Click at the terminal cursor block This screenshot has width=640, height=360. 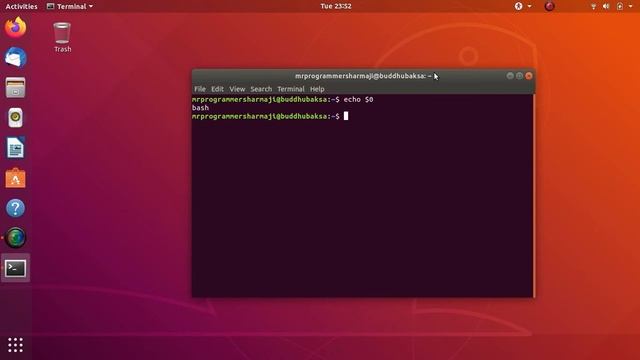click(x=346, y=116)
